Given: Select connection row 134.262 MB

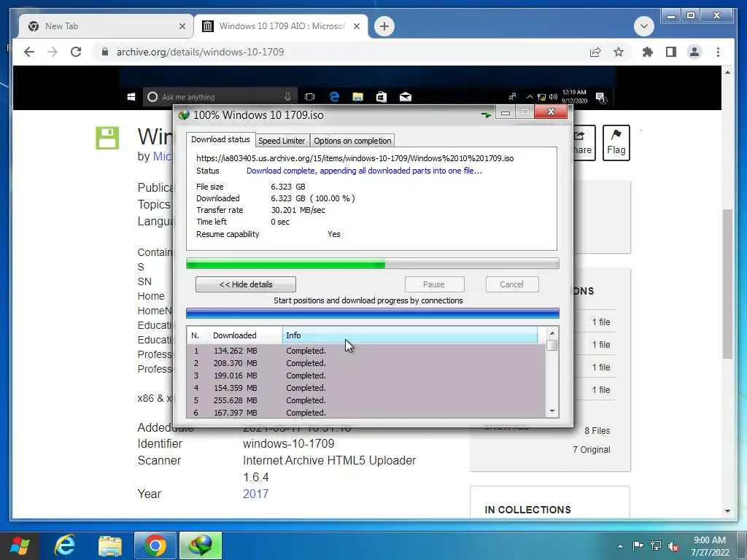Looking at the screenshot, I should pos(366,351).
